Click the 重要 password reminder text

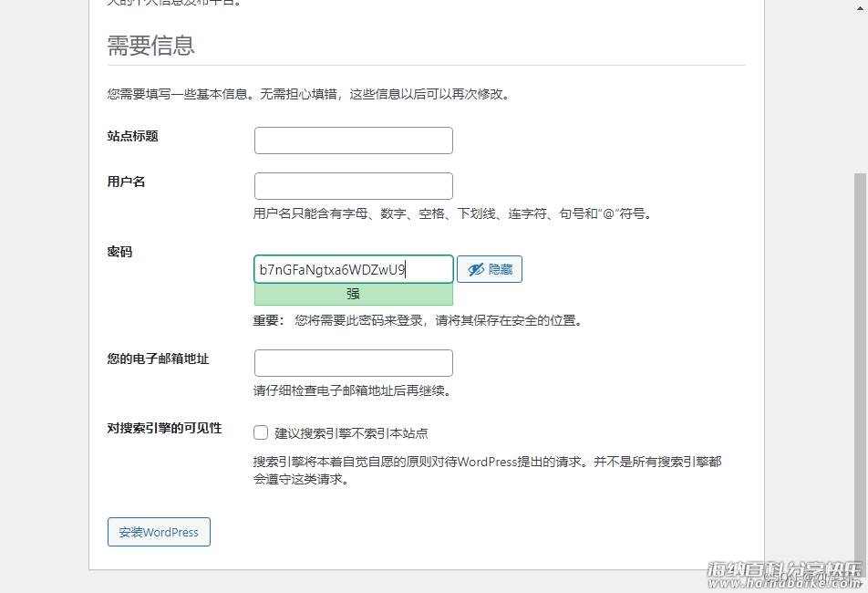tap(418, 320)
